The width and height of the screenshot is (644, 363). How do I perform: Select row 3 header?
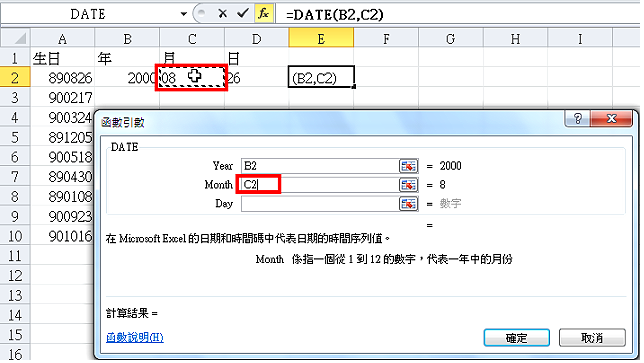(x=15, y=97)
